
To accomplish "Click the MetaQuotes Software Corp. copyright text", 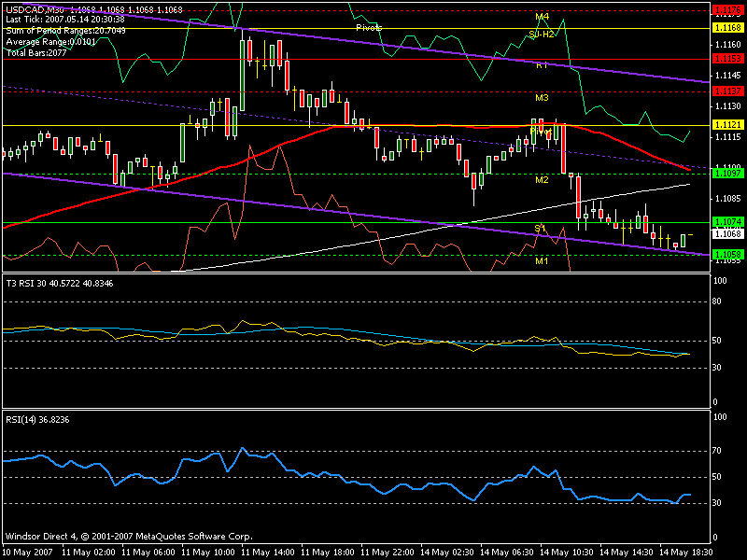I will pos(129,537).
